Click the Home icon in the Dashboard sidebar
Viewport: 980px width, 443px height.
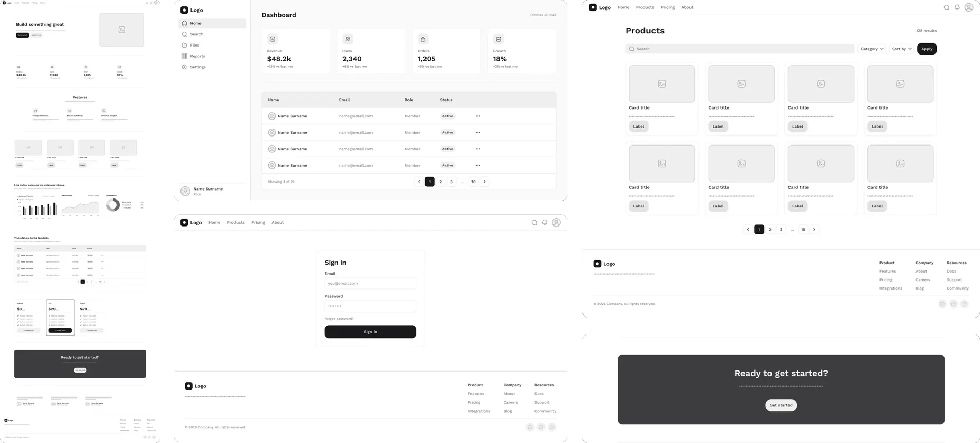pyautogui.click(x=184, y=23)
